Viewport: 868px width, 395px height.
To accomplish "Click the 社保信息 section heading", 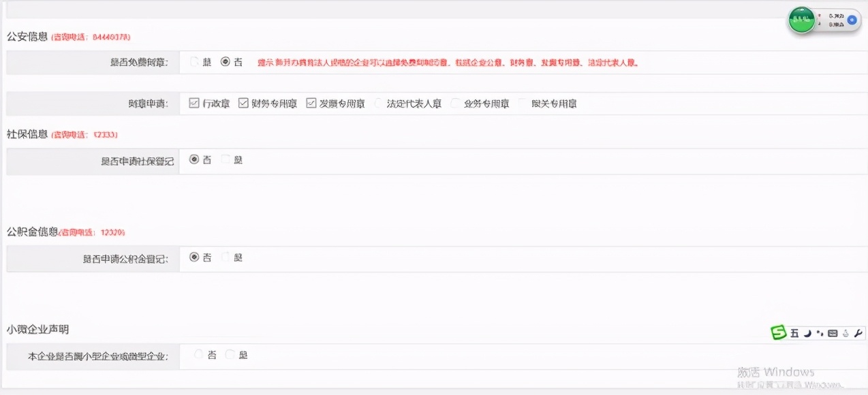I will coord(27,134).
